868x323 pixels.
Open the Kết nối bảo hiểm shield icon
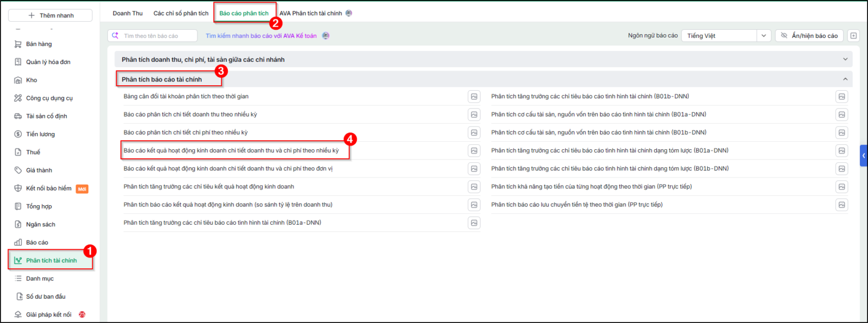18,188
